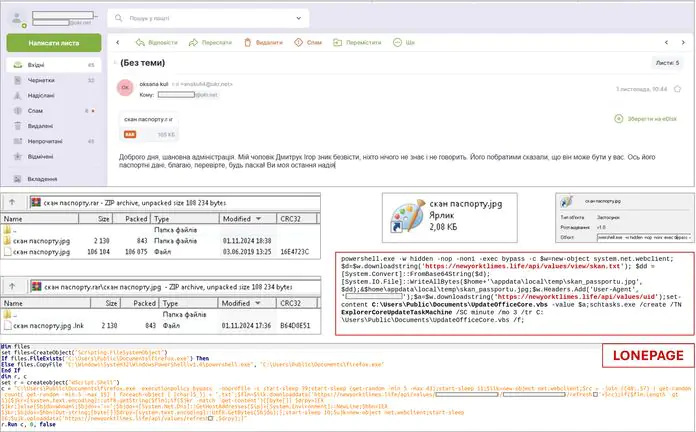This screenshot has height=432, width=696.
Task: Click the up-folder arrow in the скан паспорту.rar\скан паспорту.jpg window
Action: (12, 286)
